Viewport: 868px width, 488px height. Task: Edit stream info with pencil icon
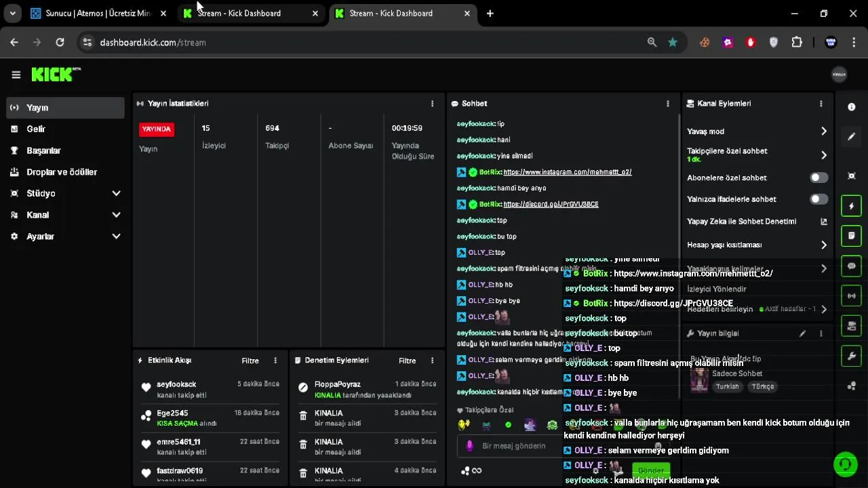[802, 333]
